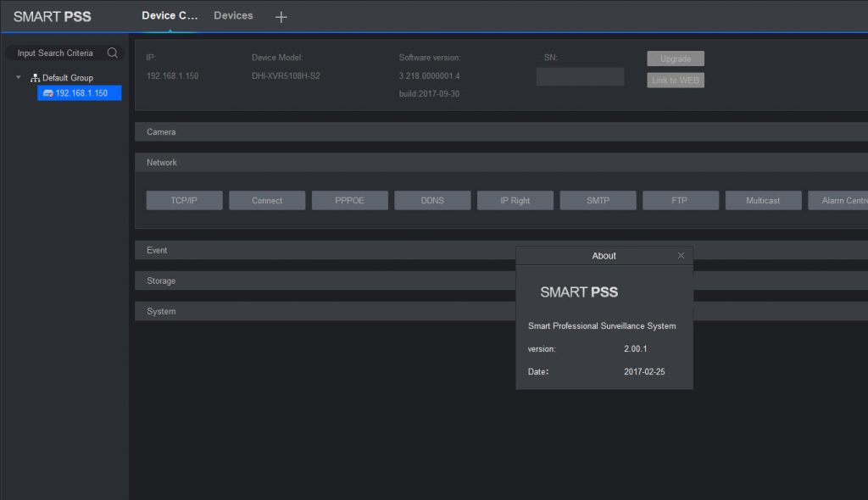
Task: Click the device model text DHI-XVR5108H-S2
Action: point(286,76)
